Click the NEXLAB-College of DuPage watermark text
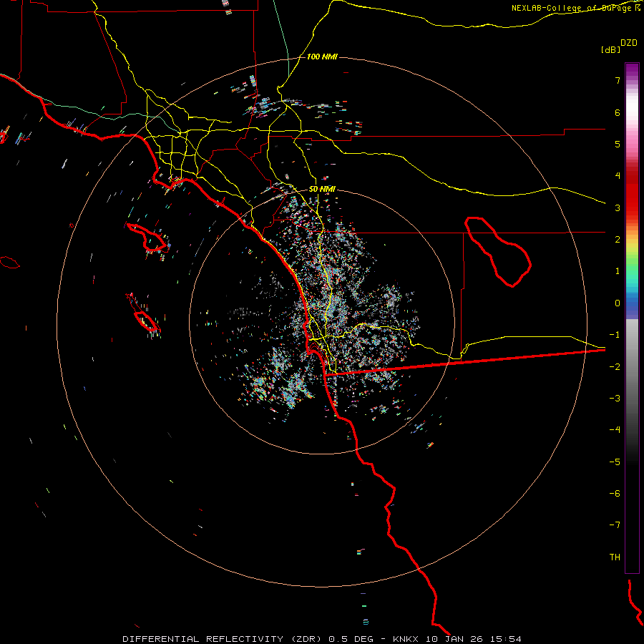Screen dimensions: 644x644 click(573, 8)
